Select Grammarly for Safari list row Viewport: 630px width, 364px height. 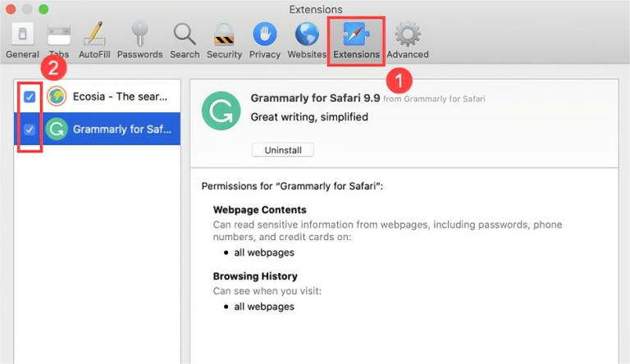pos(121,130)
